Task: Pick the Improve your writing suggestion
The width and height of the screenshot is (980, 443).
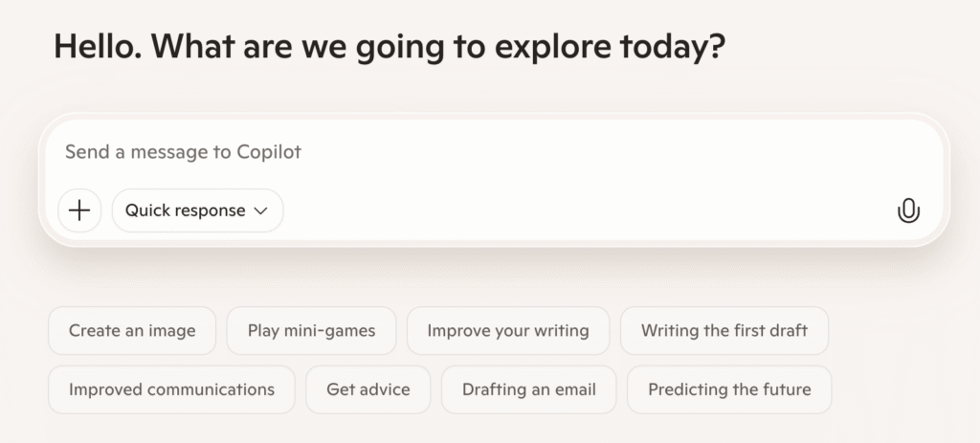Action: [507, 331]
